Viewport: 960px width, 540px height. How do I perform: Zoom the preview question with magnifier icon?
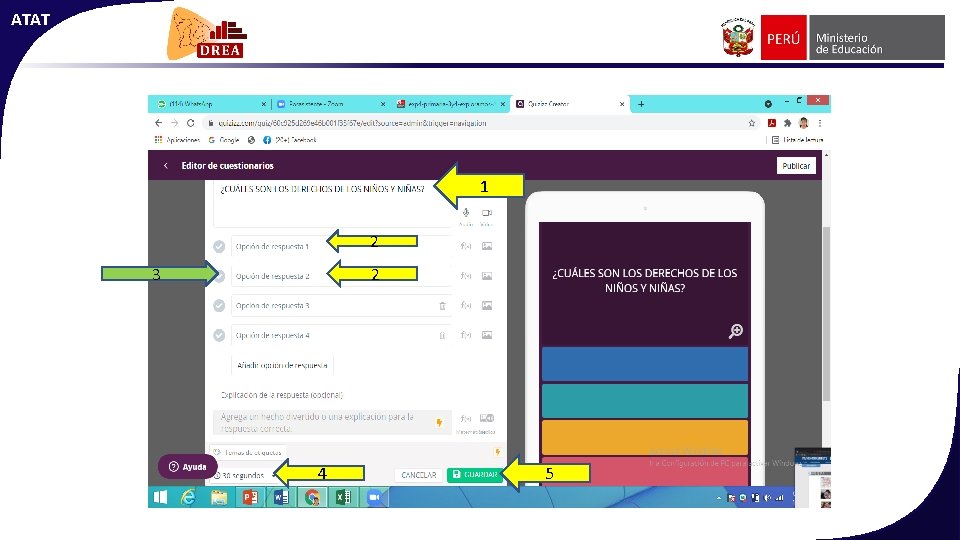point(735,331)
